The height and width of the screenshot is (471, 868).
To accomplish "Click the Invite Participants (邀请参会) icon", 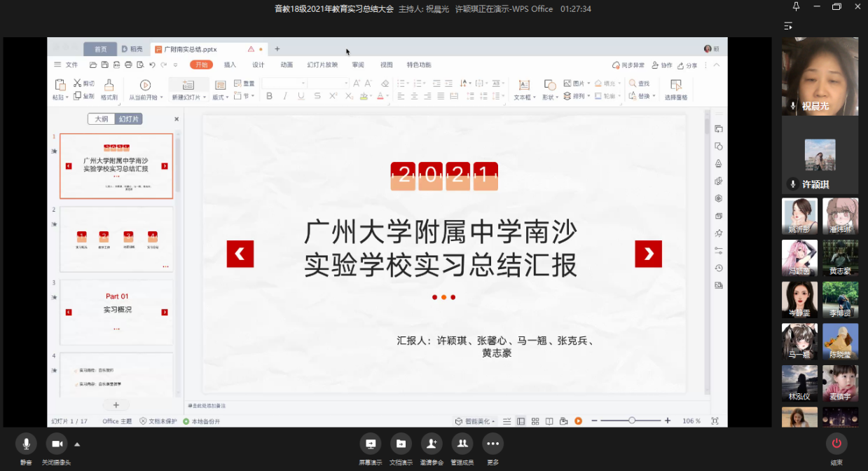I will tap(432, 444).
